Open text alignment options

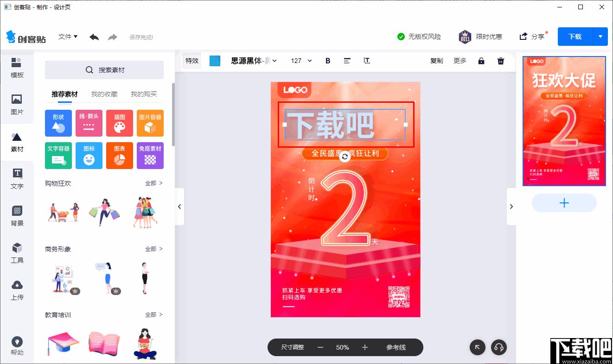click(x=347, y=61)
